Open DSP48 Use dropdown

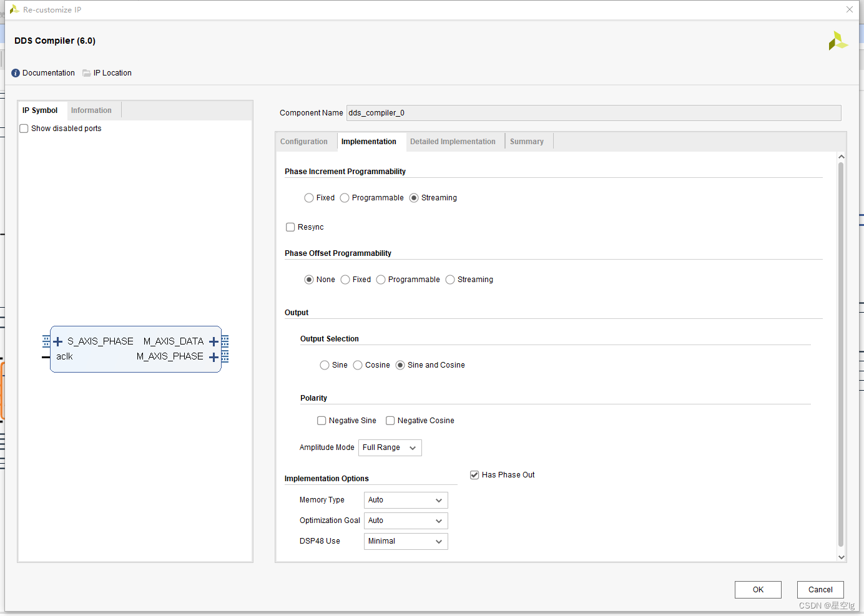coord(406,542)
